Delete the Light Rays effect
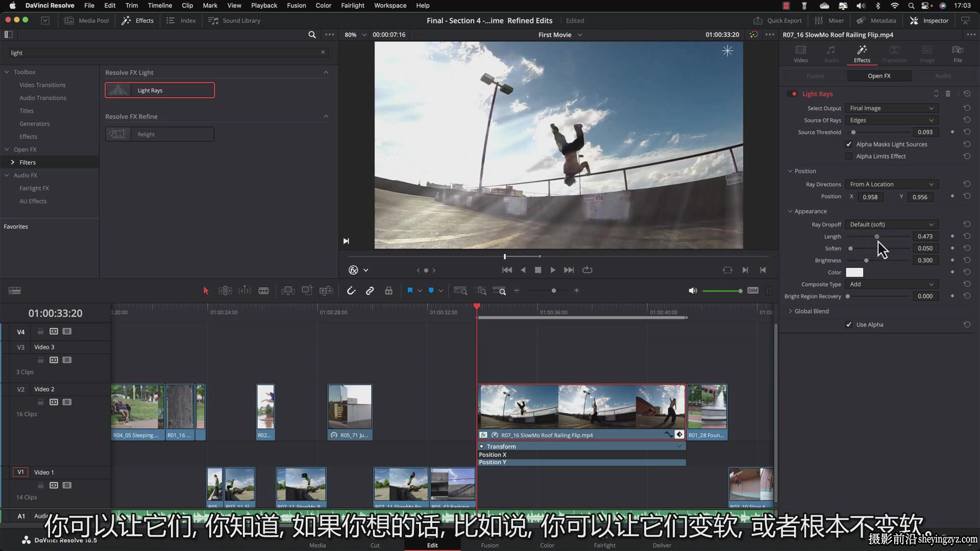Image resolution: width=980 pixels, height=551 pixels. (948, 94)
